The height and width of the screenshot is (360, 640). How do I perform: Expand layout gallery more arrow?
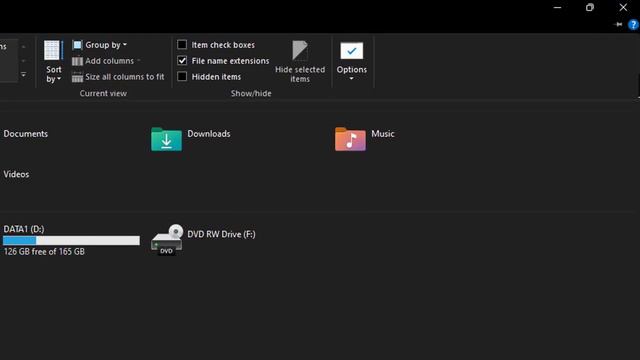23,75
